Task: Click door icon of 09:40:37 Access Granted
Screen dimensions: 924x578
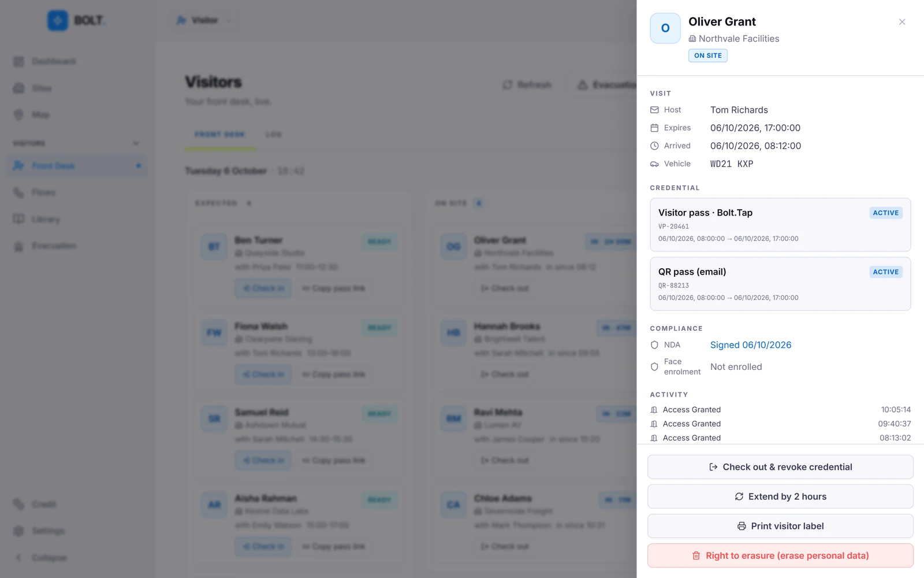Action: point(654,424)
